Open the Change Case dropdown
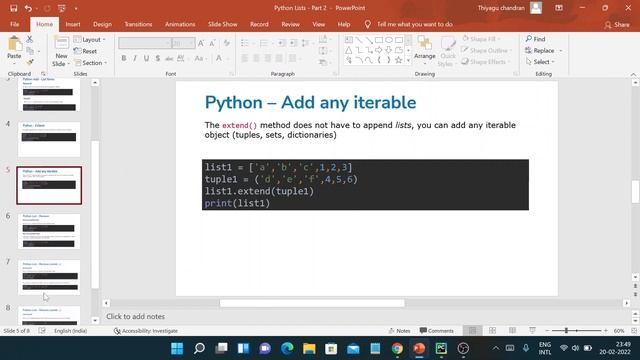This screenshot has width=640, height=360. pos(200,58)
